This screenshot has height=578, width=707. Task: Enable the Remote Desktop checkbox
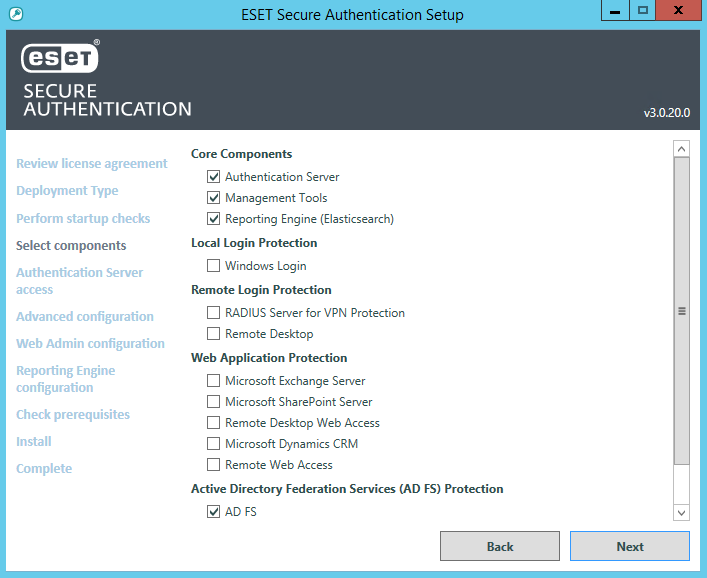[x=213, y=334]
